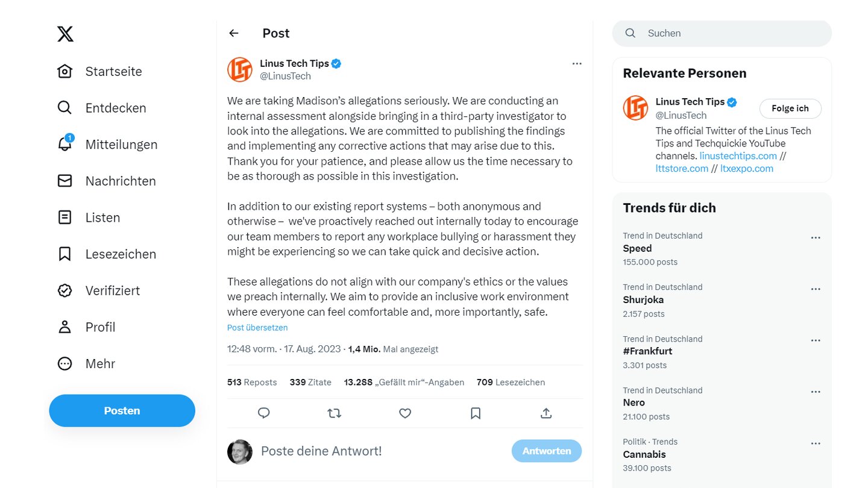Image resolution: width=868 pixels, height=488 pixels.
Task: Click the X logo icon
Action: 65,34
